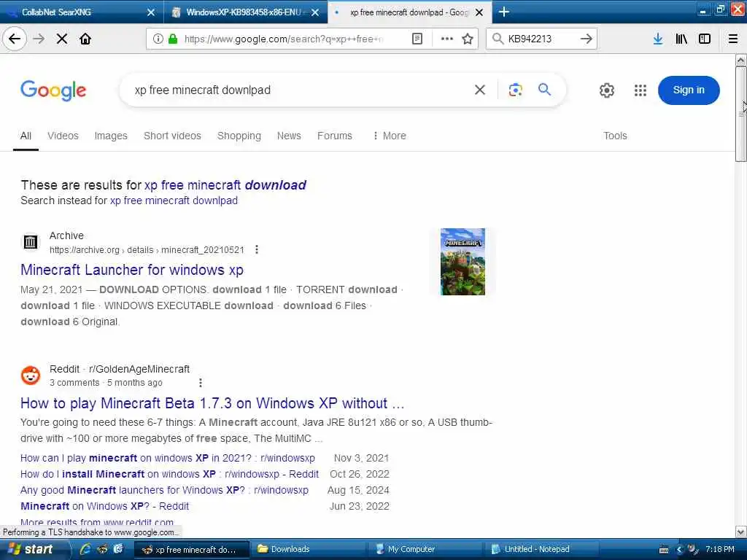Go back with the browser back arrow
The height and width of the screenshot is (560, 747).
click(x=15, y=39)
